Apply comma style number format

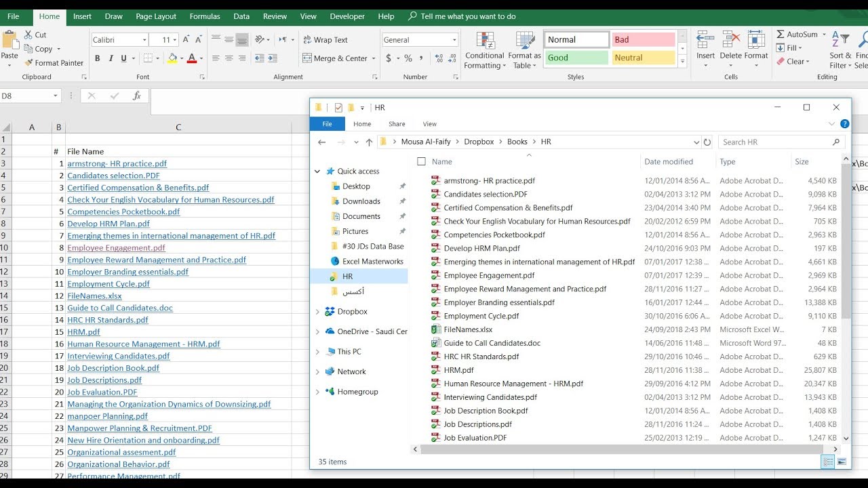[422, 58]
